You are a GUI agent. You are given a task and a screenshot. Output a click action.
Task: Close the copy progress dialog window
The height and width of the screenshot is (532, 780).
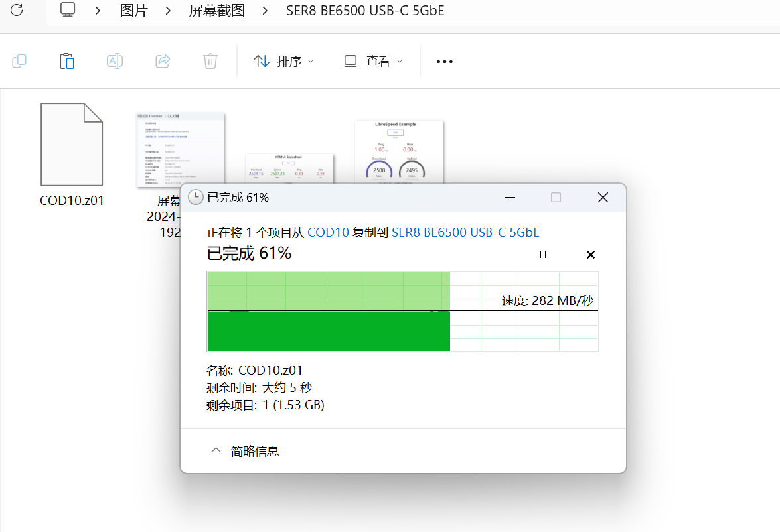[x=603, y=198]
